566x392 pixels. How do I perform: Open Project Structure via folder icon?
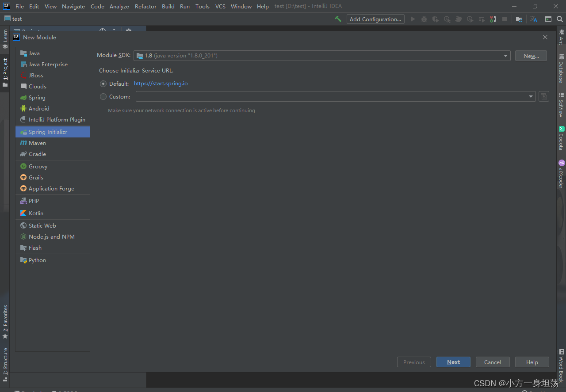(519, 19)
